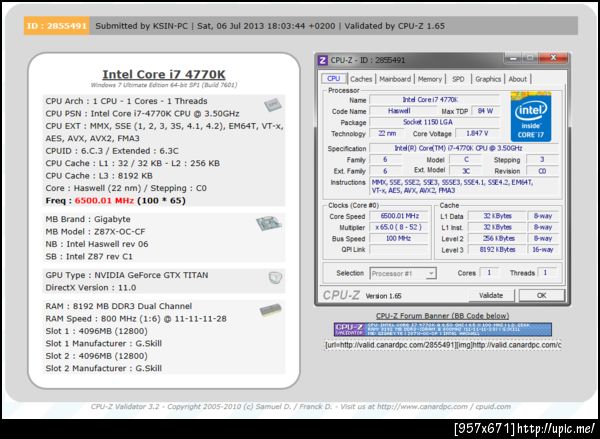Viewport: 600px width, 439px height.
Task: Click the Name field Intel Core i7 4770K
Action: pos(434,100)
